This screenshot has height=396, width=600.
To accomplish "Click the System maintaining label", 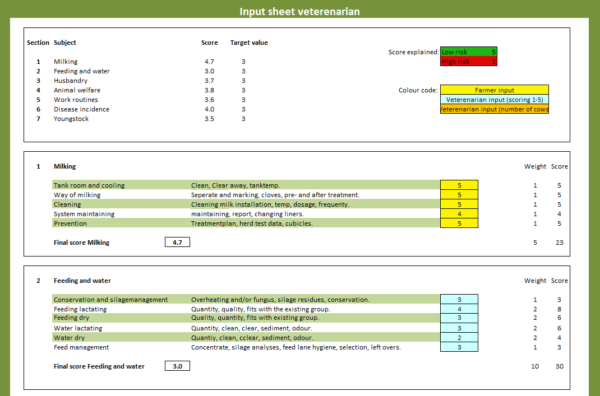I will pos(84,214).
